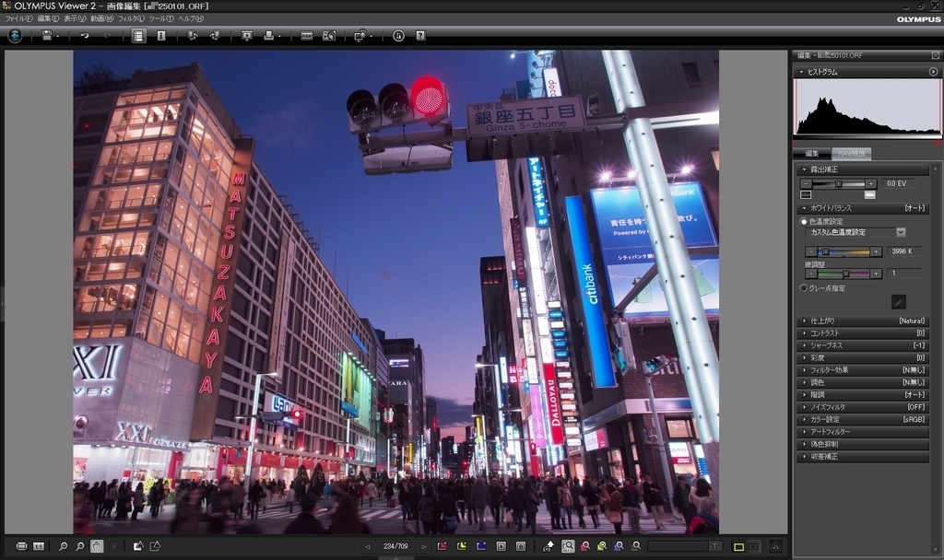Go to the next image arrow
944x560 pixels.
pyautogui.click(x=424, y=546)
